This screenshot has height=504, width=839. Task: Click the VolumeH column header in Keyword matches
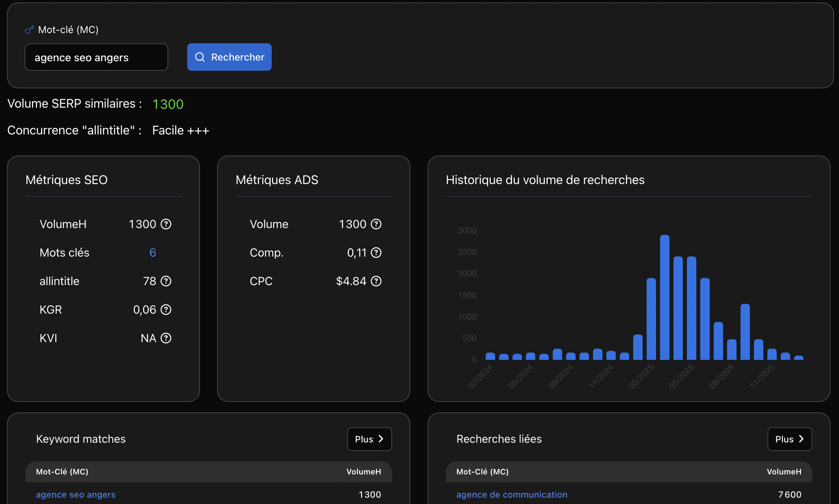point(364,472)
